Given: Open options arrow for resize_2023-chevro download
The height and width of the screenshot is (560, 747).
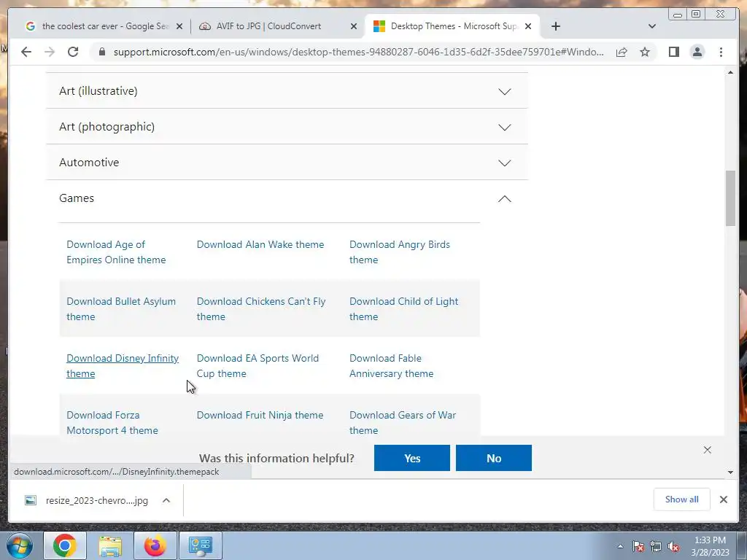Looking at the screenshot, I should click(x=166, y=500).
